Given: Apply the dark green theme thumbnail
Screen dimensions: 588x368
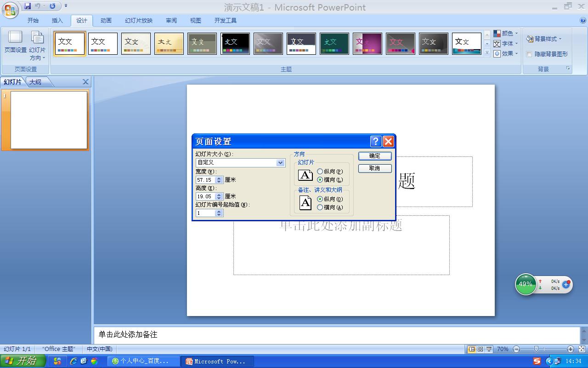Looking at the screenshot, I should pos(334,44).
